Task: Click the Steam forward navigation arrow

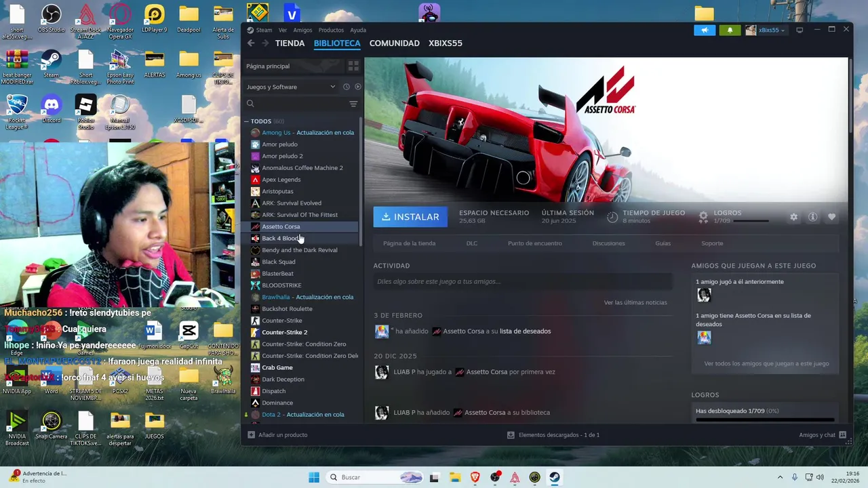Action: [265, 43]
